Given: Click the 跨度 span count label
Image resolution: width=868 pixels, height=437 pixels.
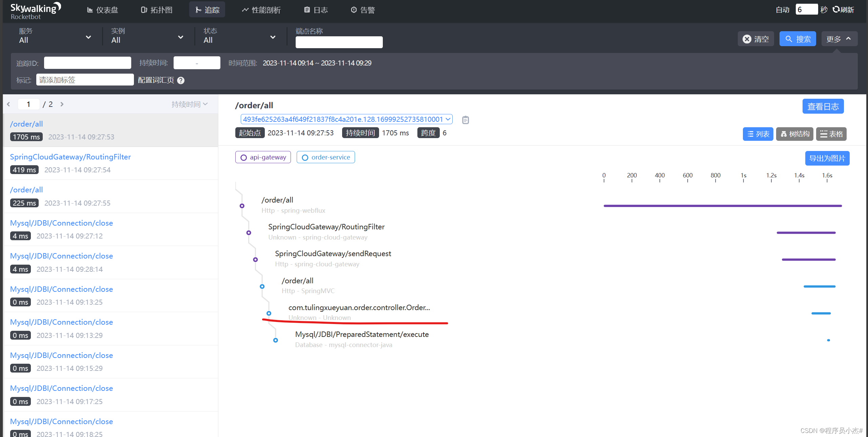Looking at the screenshot, I should [x=428, y=133].
